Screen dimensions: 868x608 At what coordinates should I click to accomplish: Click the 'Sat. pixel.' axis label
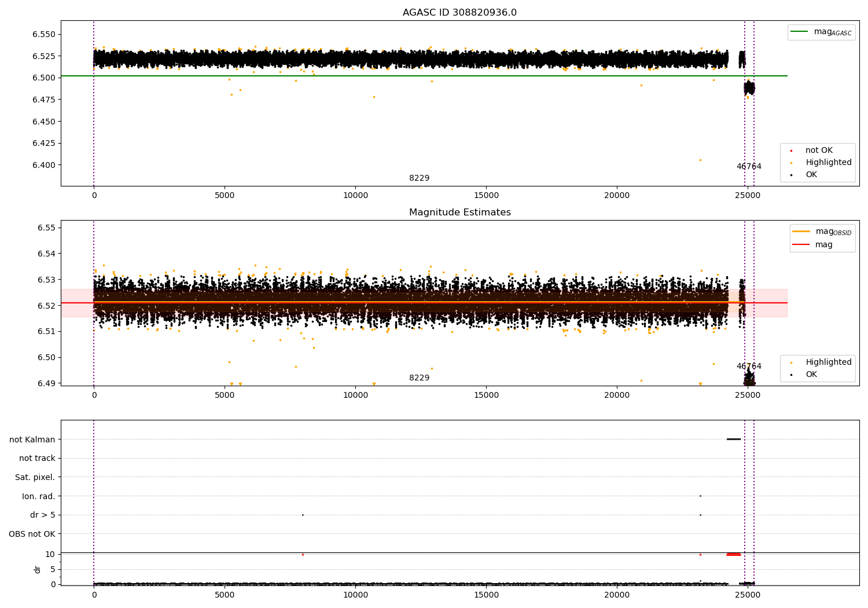35,478
